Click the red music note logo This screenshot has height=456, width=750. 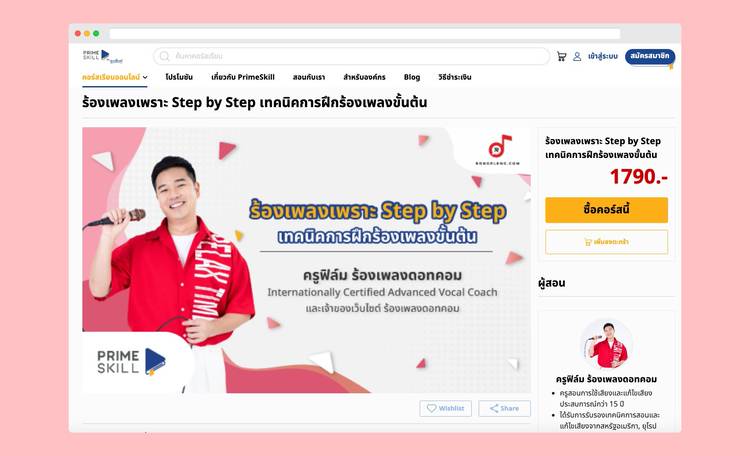tap(499, 145)
